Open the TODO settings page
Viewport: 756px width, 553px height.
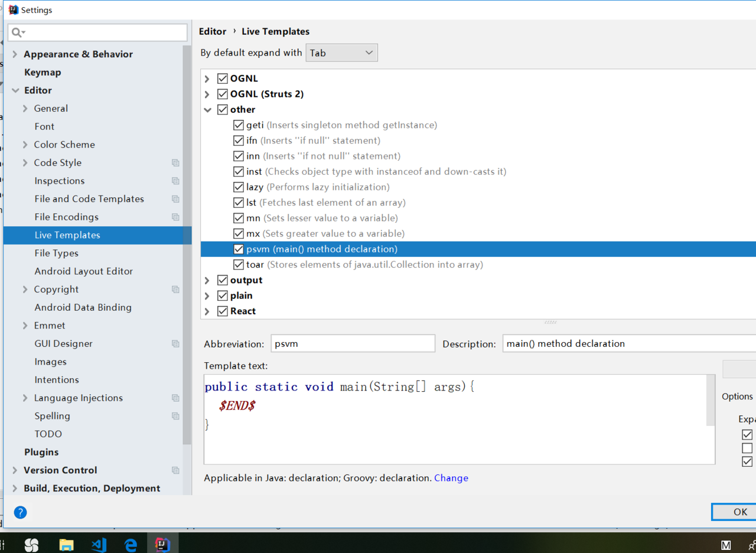click(x=48, y=434)
